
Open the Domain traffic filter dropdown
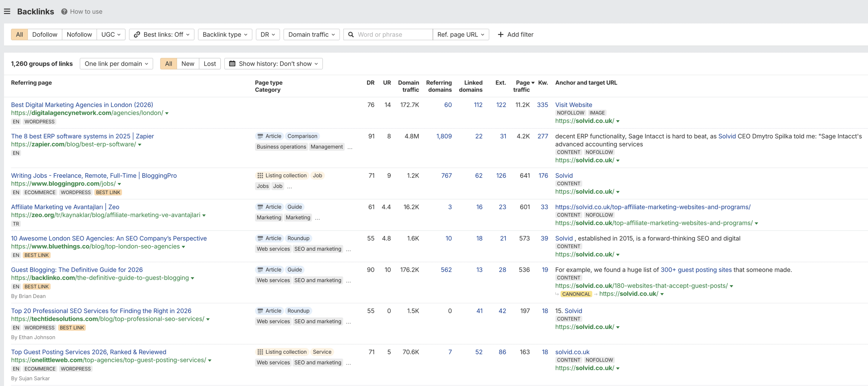[x=311, y=34]
